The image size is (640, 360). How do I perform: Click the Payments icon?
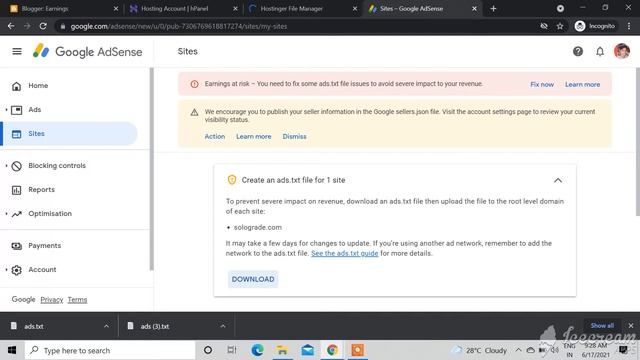[x=16, y=246]
